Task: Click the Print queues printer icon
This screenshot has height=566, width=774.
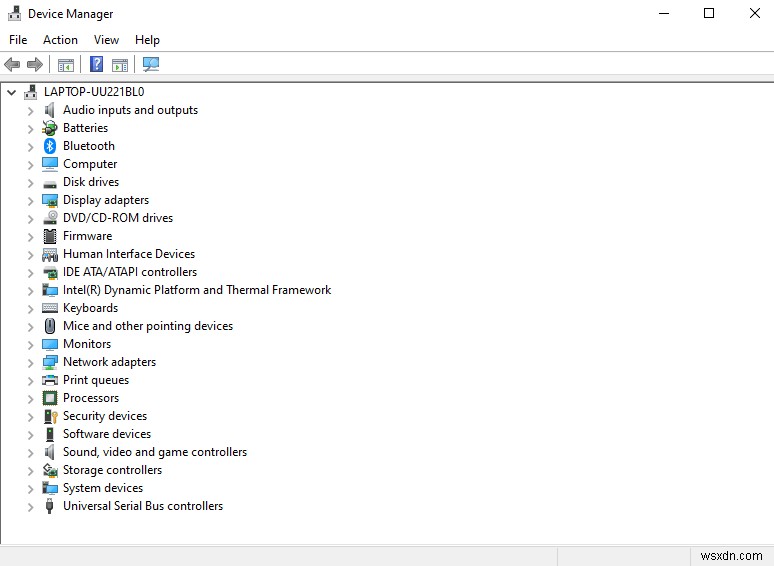Action: [x=49, y=380]
